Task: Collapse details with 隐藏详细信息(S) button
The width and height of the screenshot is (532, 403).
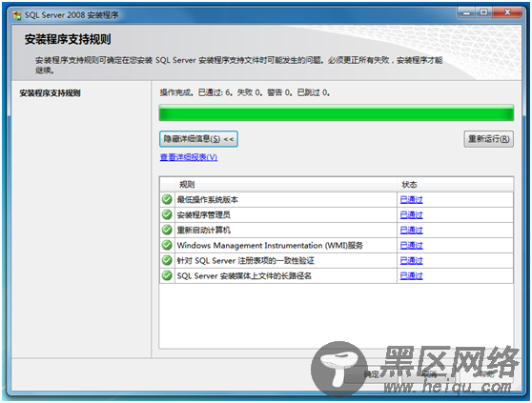Action: [x=198, y=139]
